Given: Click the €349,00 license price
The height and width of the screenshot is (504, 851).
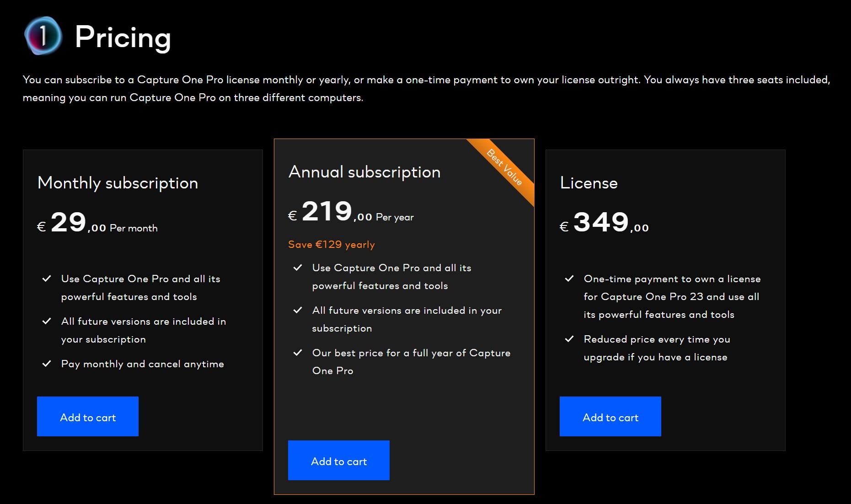Looking at the screenshot, I should pos(604,223).
